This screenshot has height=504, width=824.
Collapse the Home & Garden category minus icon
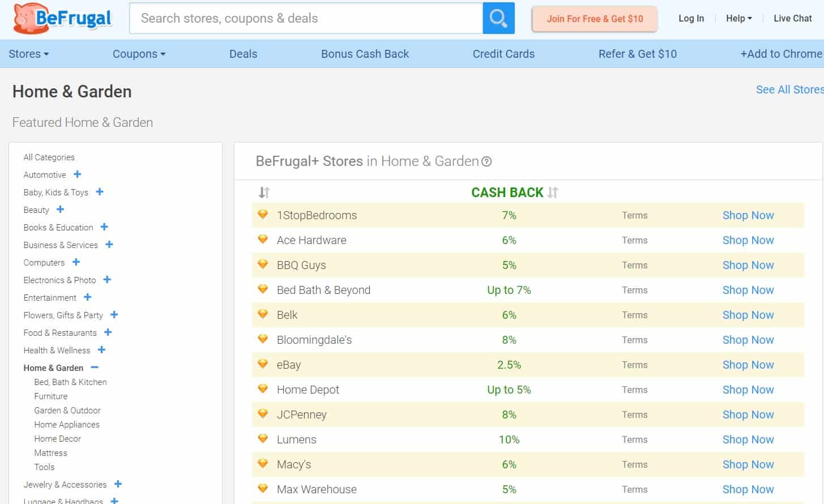[95, 368]
